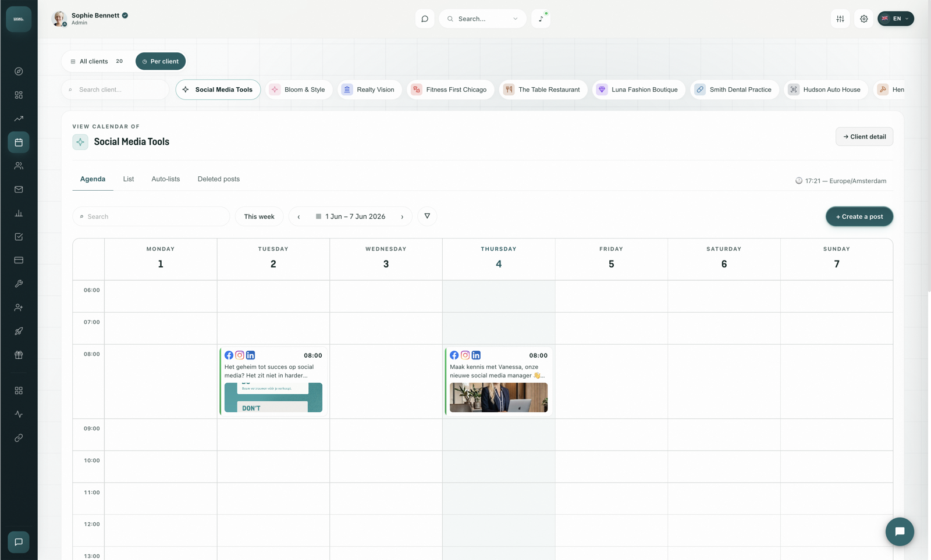Open the users group icon in sidebar
The width and height of the screenshot is (931, 560).
point(19,166)
